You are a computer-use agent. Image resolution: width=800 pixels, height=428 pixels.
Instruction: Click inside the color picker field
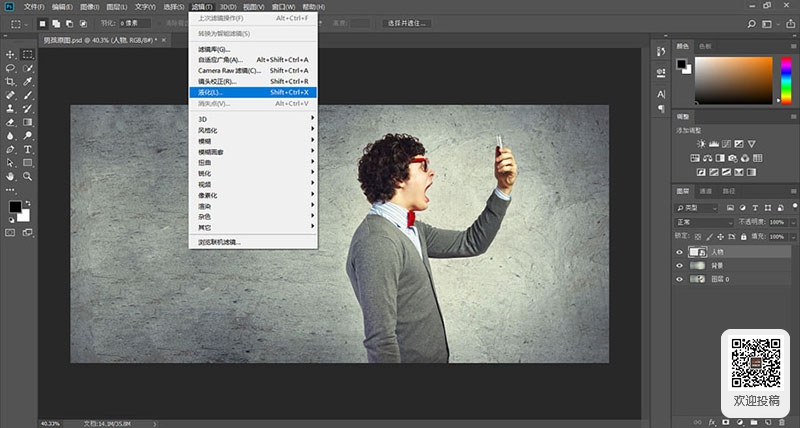pyautogui.click(x=734, y=81)
